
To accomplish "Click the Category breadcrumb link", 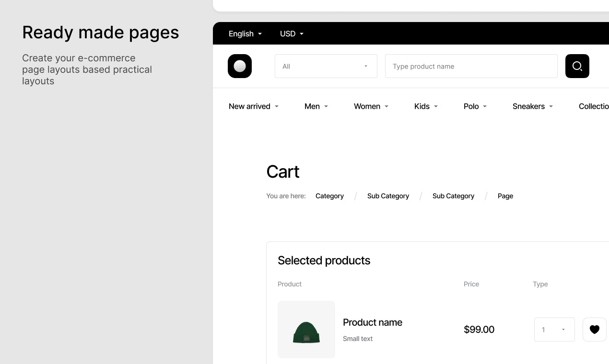I will 329,196.
